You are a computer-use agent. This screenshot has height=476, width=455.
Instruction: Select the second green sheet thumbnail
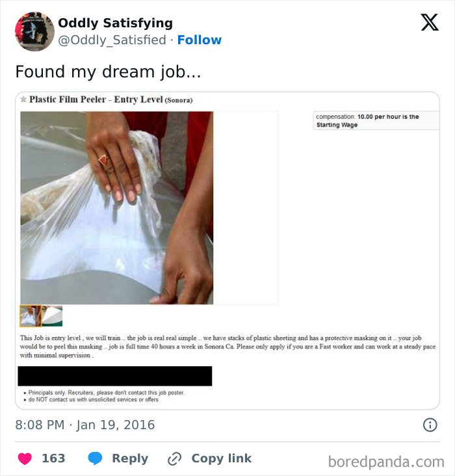pos(52,316)
